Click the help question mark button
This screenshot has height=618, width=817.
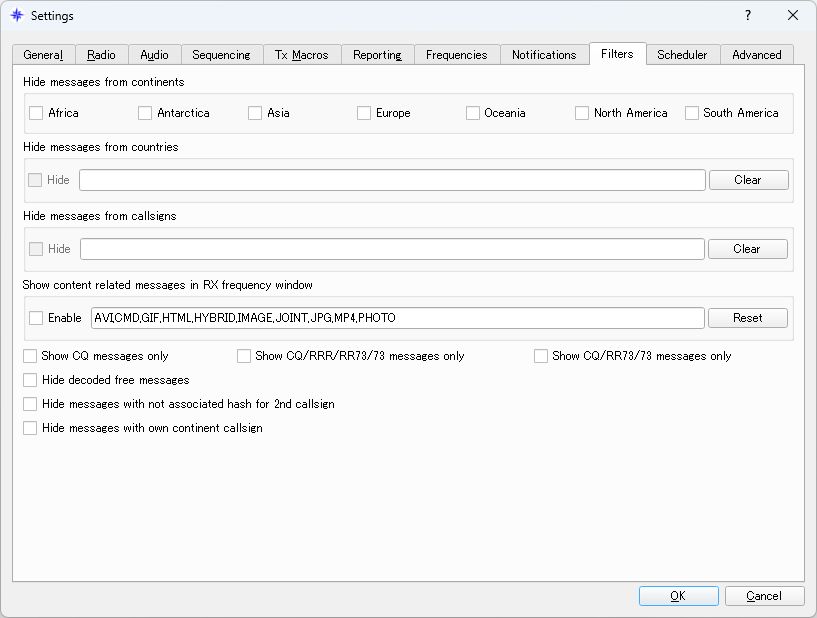point(746,15)
